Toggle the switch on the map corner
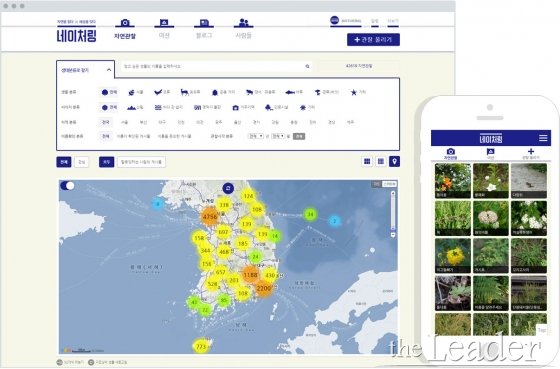 (67, 186)
